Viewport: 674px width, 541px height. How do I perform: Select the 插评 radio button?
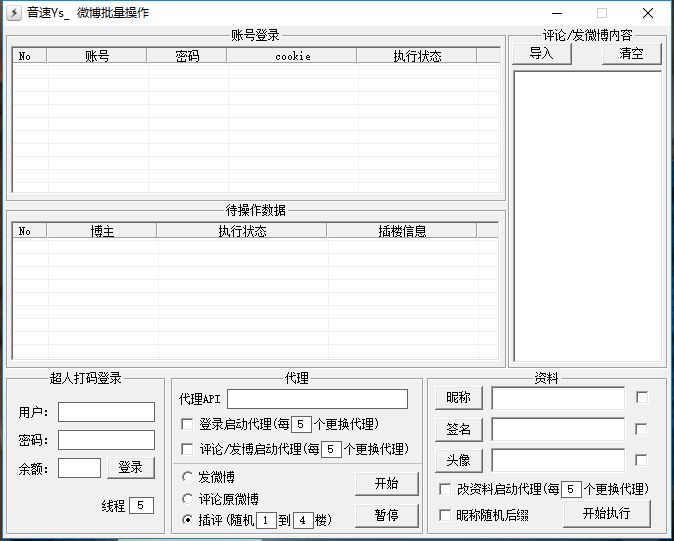click(187, 520)
